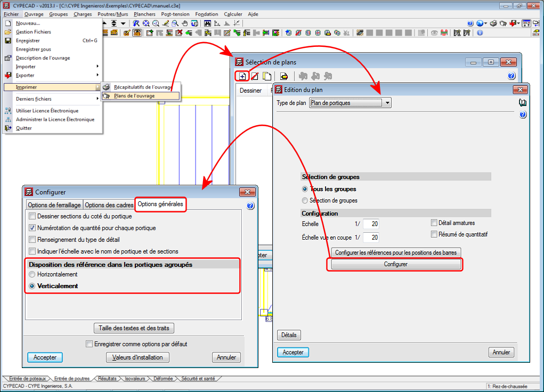This screenshot has width=544, height=392.
Task: Click the green back arrow beam icon
Action: point(189,33)
